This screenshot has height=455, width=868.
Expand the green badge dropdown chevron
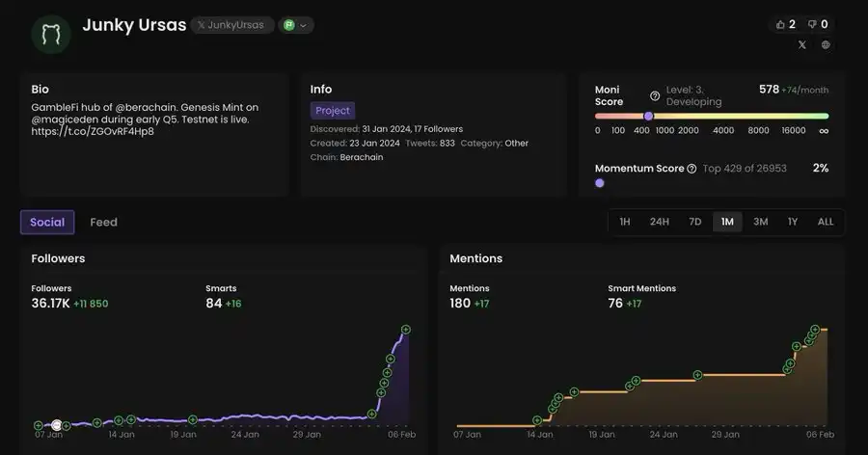(304, 26)
